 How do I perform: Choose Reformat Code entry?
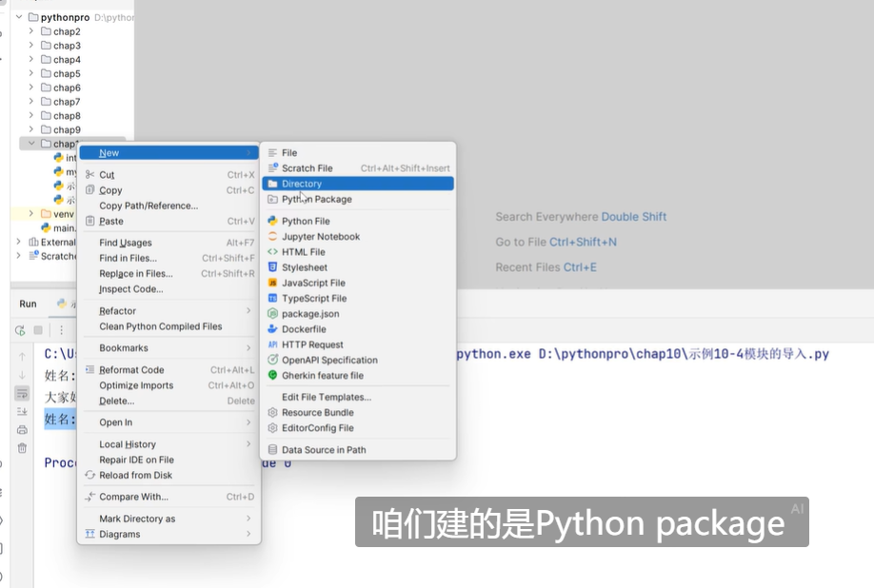tap(169, 370)
